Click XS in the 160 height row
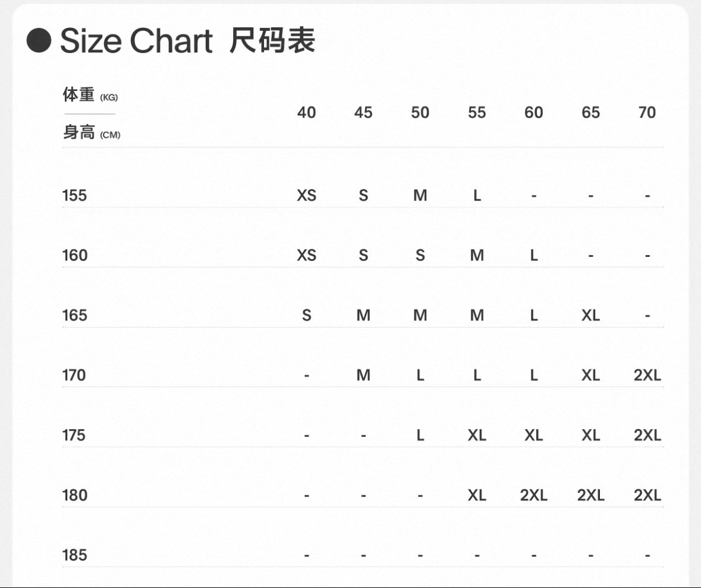This screenshot has width=701, height=588. [x=306, y=255]
